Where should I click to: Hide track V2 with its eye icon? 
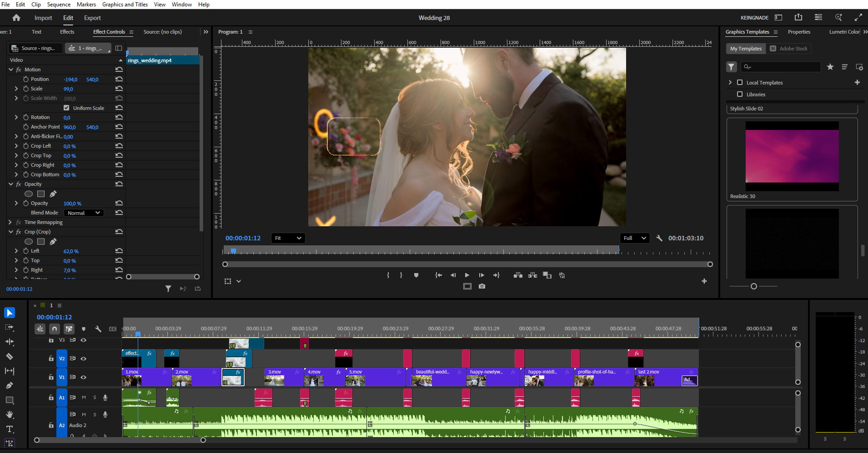coord(84,358)
